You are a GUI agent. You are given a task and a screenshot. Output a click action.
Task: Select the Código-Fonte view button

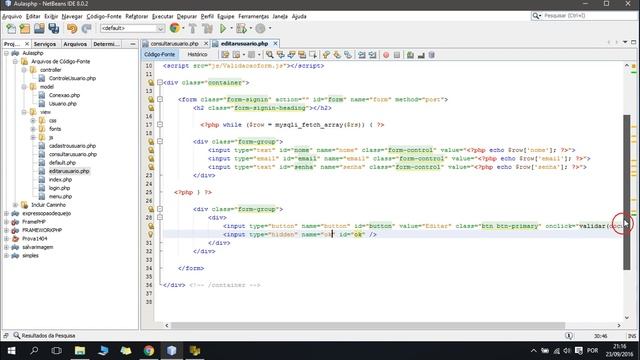[x=159, y=54]
